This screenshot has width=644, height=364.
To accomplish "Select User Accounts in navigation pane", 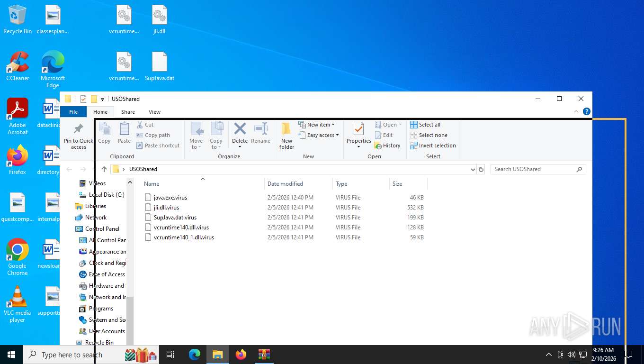I will point(107,331).
